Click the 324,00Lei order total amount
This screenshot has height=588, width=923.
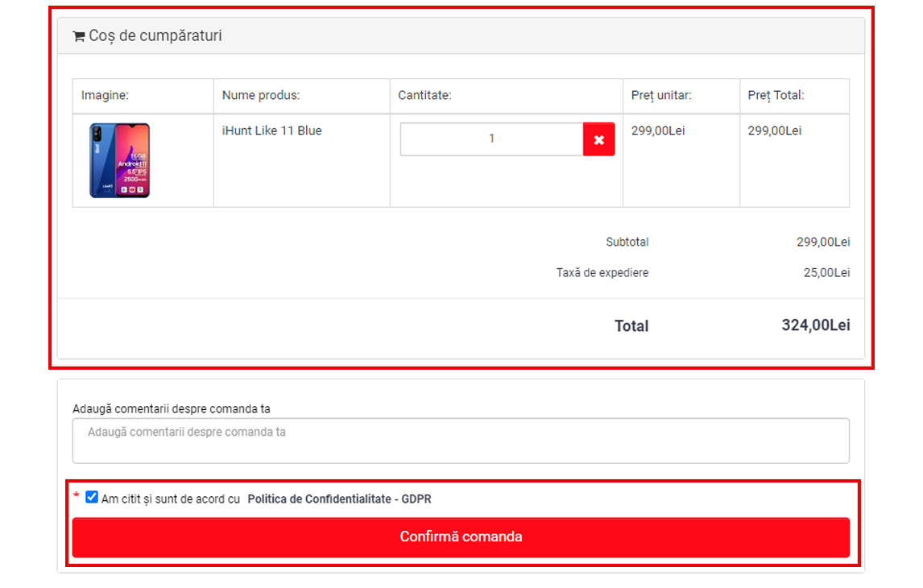point(815,325)
